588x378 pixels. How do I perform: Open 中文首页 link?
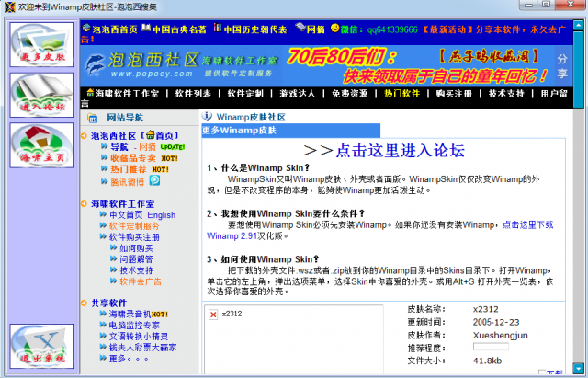126,214
